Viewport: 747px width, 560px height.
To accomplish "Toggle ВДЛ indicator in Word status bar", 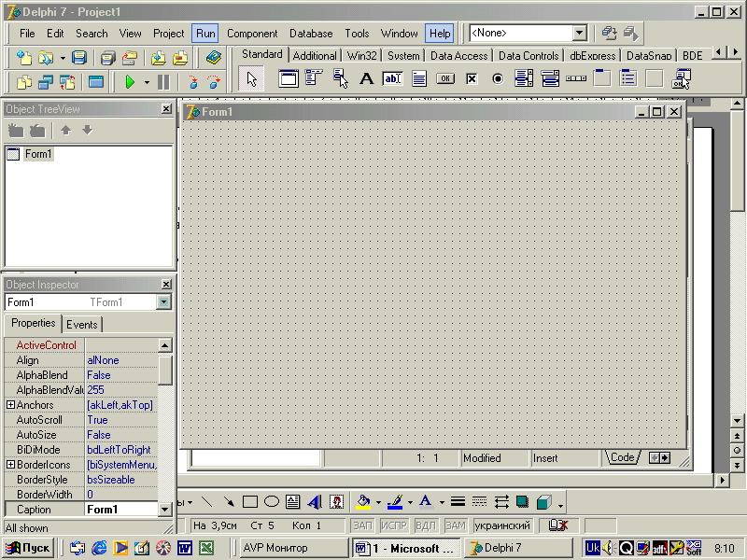I will point(426,525).
